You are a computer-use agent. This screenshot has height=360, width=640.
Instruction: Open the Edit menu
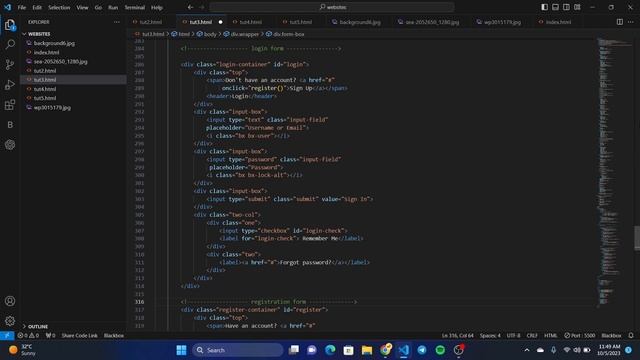pos(37,7)
